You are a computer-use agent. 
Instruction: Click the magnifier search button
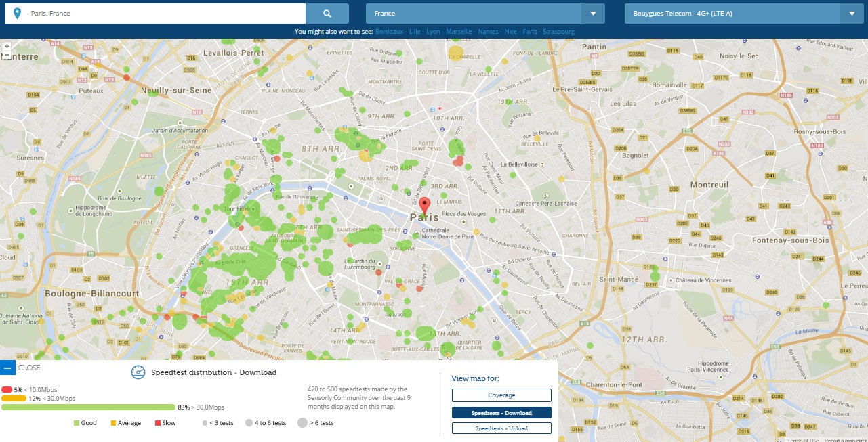coord(327,14)
